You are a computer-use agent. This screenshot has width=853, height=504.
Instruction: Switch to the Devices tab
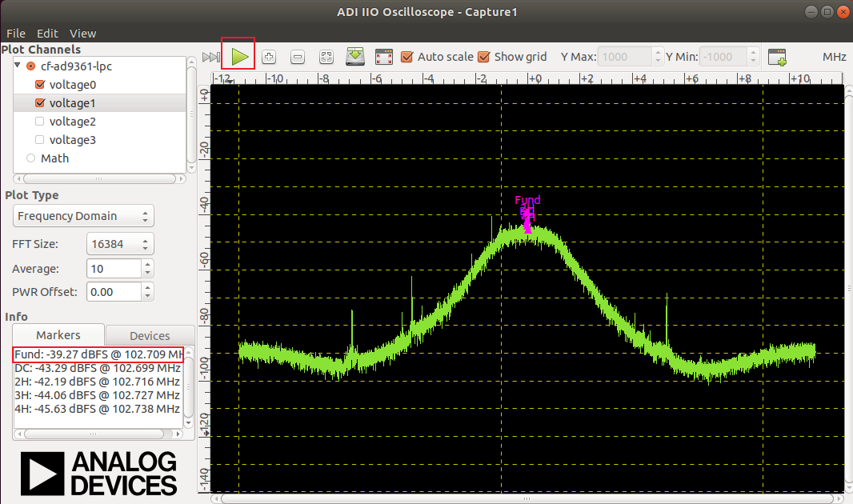[x=150, y=336]
